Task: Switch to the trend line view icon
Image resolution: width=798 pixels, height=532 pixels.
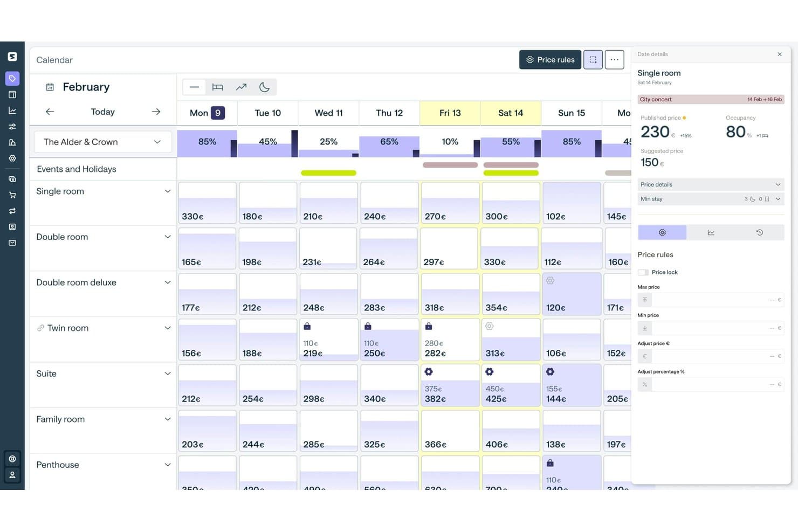Action: click(x=241, y=87)
